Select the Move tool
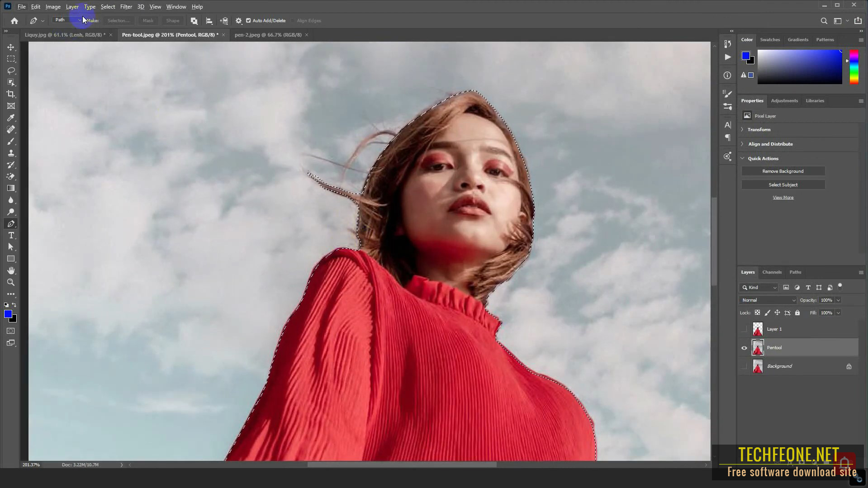The height and width of the screenshot is (488, 868). (11, 47)
